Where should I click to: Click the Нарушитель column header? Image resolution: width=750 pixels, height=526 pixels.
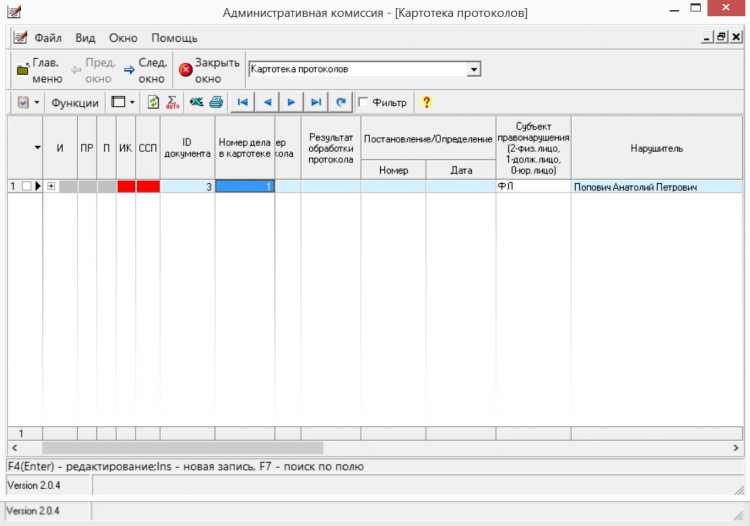[x=656, y=148]
